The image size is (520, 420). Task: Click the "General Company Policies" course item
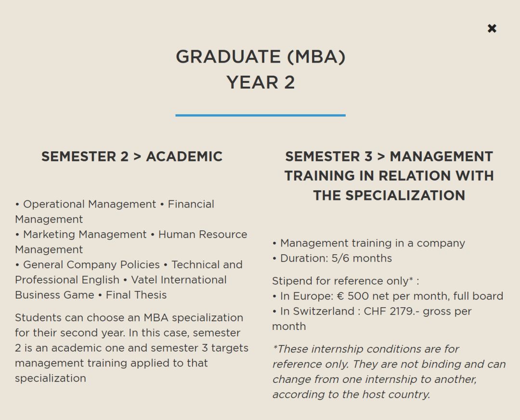coord(91,265)
